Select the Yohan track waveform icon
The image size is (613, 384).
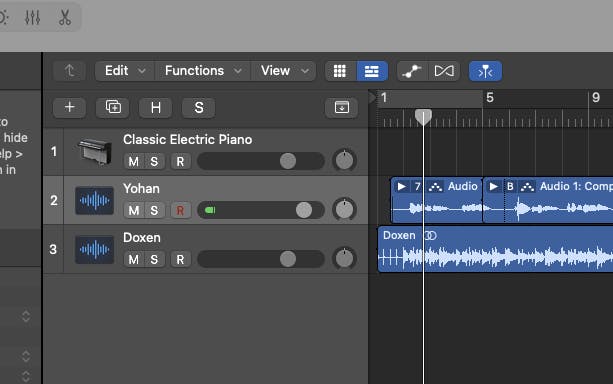95,201
